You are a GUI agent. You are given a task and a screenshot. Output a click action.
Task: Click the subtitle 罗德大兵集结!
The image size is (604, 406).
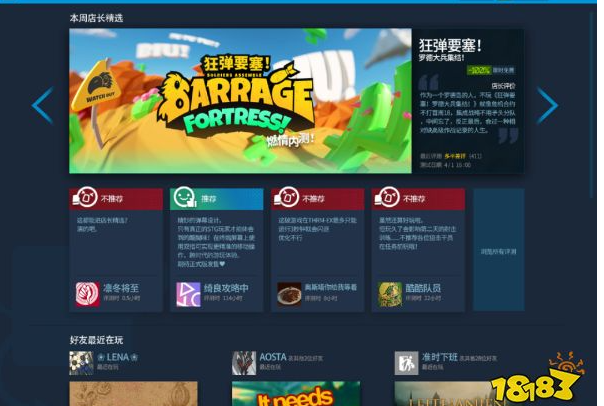(442, 58)
